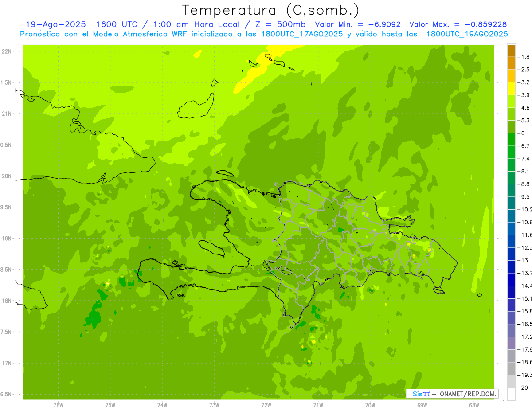
Task: Click the legend value '-2.5'
Action: click(524, 70)
